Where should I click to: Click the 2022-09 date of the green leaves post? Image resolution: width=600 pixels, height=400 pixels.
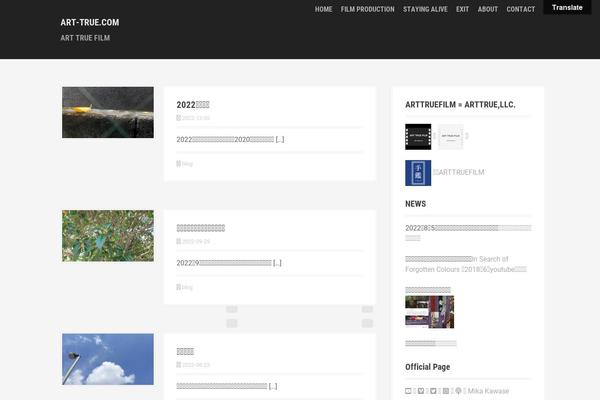pyautogui.click(x=196, y=242)
